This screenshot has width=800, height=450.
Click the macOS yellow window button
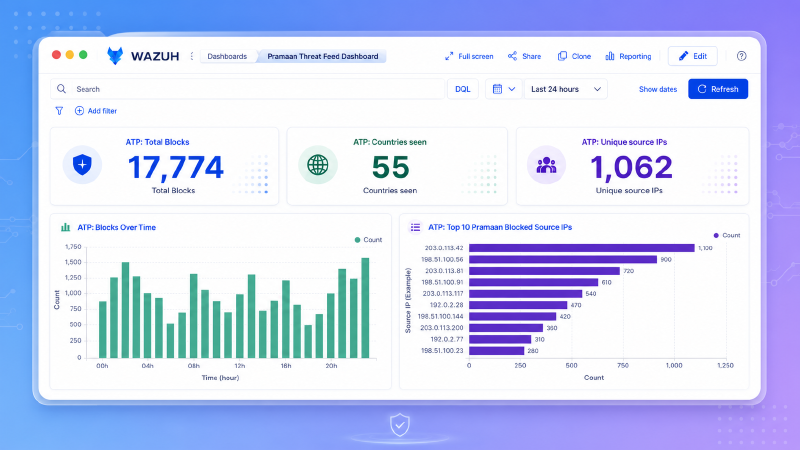(x=70, y=55)
